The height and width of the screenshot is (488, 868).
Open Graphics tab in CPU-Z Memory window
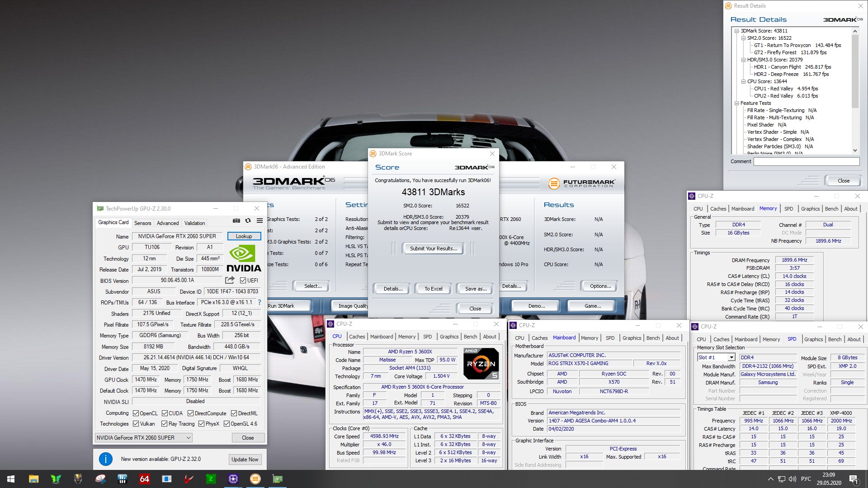(x=810, y=209)
